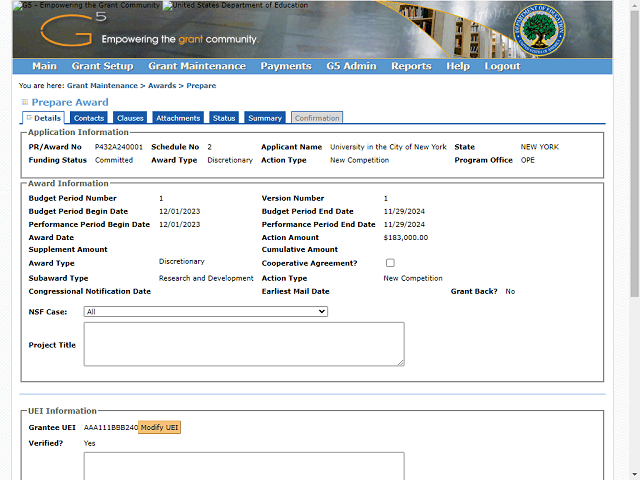Go to the Summary tab
This screenshot has height=480, width=640.
(265, 118)
